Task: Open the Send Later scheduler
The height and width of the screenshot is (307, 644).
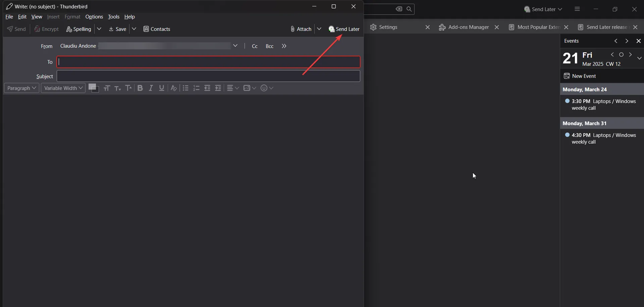Action: click(x=344, y=29)
